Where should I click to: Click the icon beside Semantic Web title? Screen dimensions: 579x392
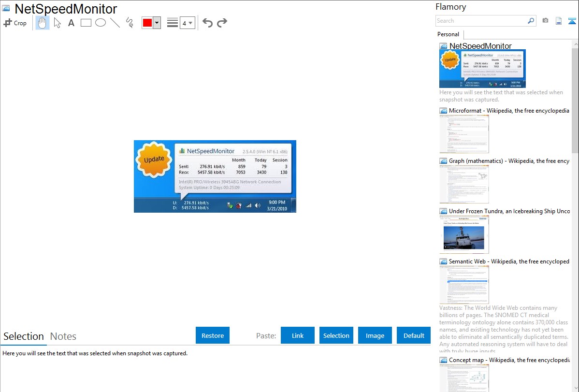tap(443, 261)
